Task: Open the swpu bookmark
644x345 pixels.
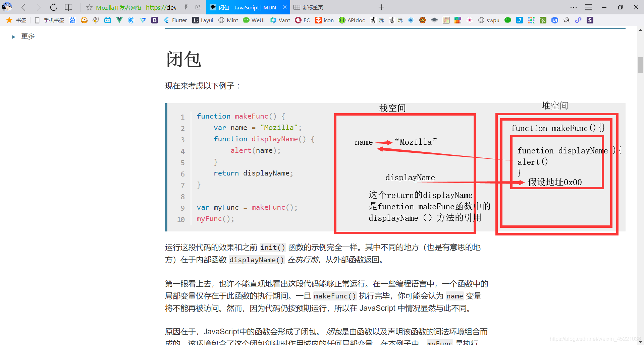Action: pos(489,20)
